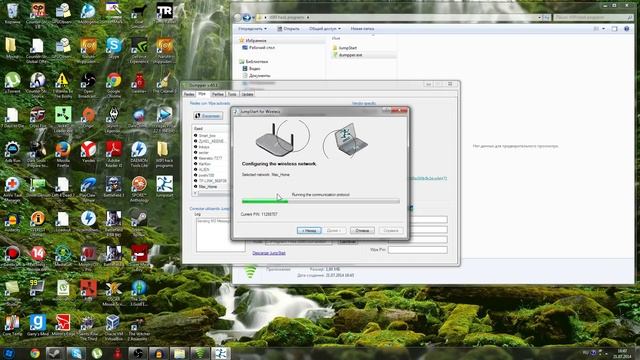Open the Recycle Bin desktop icon
This screenshot has width=640, height=360.
12,12
